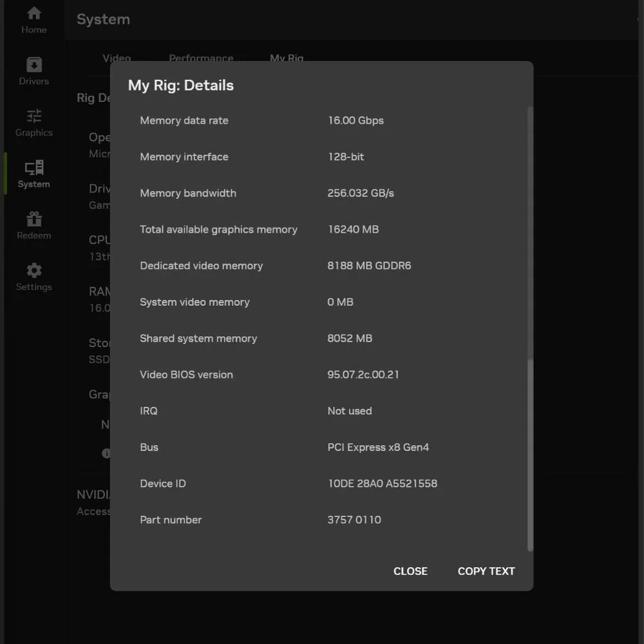Screen dimensions: 644x644
Task: Open the Graphics sliders icon
Action: 33,116
